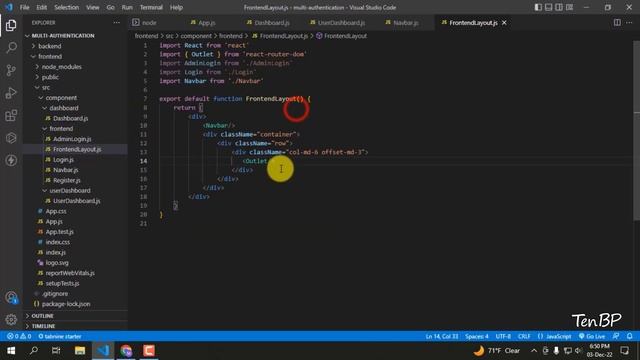Image resolution: width=640 pixels, height=360 pixels.
Task: Collapse the dashboard folder
Action: pos(64,108)
